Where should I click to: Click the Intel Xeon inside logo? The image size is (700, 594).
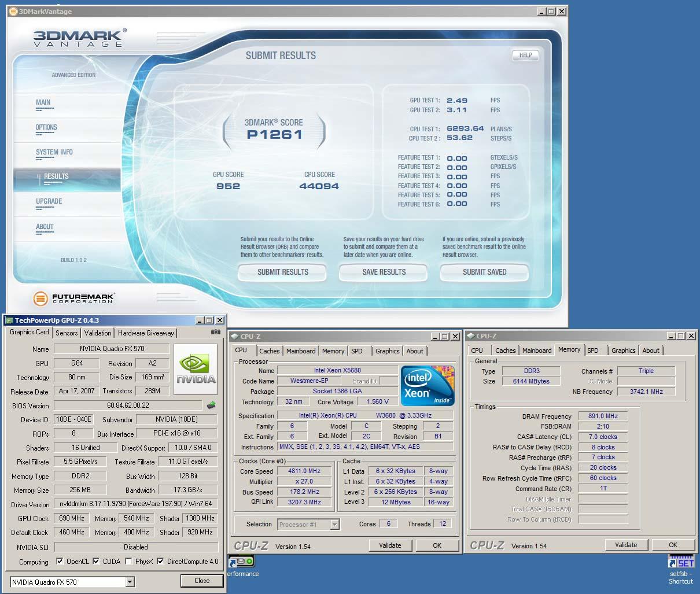428,386
